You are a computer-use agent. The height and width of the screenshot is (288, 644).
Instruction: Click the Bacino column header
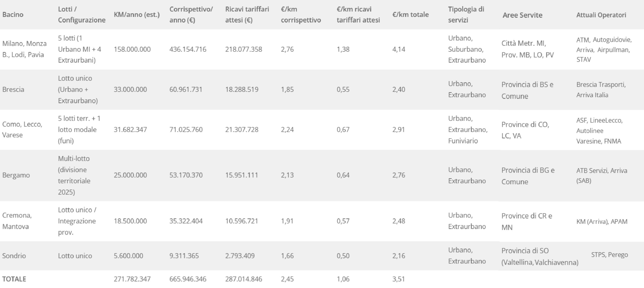pos(13,15)
